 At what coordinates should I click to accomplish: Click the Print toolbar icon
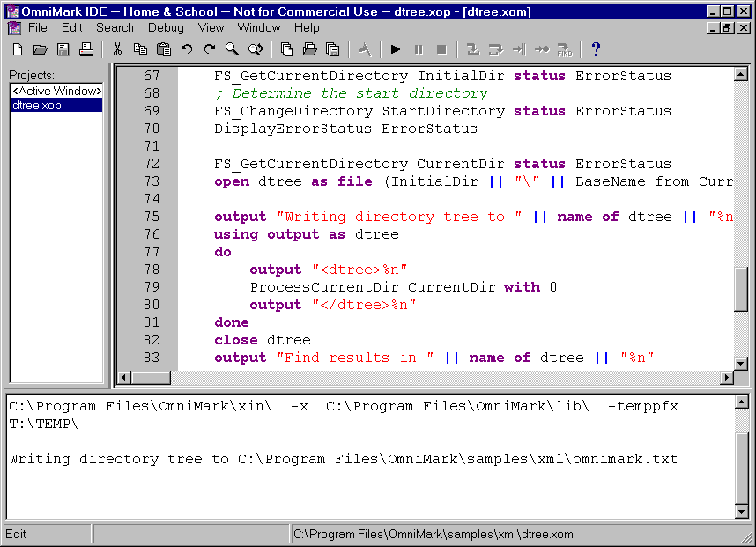pyautogui.click(x=86, y=49)
